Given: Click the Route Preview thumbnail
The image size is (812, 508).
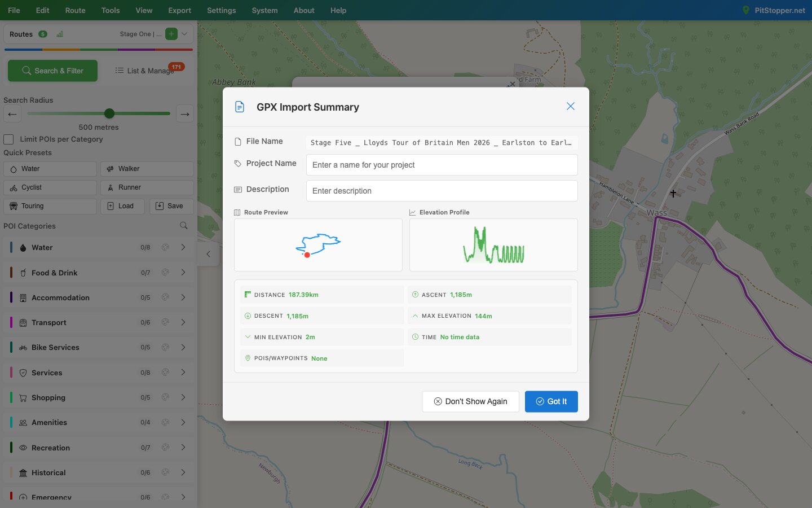Looking at the screenshot, I should [x=318, y=245].
